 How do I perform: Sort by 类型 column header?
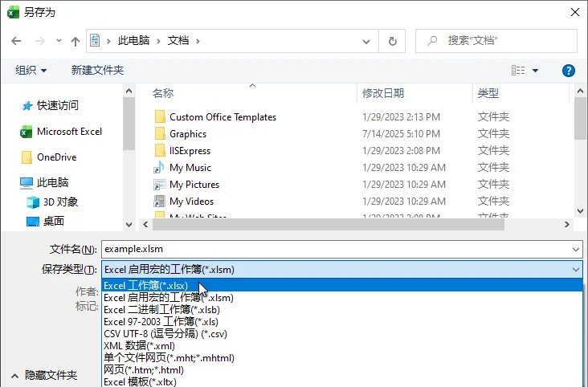click(x=488, y=93)
